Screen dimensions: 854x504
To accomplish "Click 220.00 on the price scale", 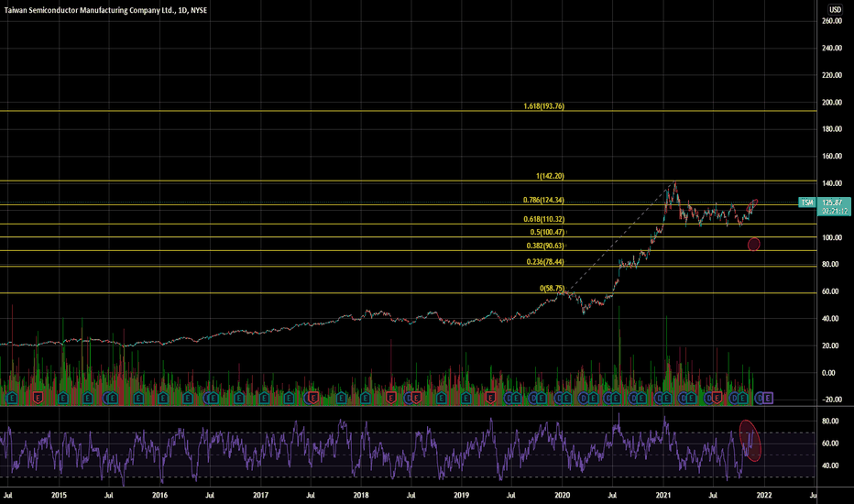I will [x=832, y=75].
